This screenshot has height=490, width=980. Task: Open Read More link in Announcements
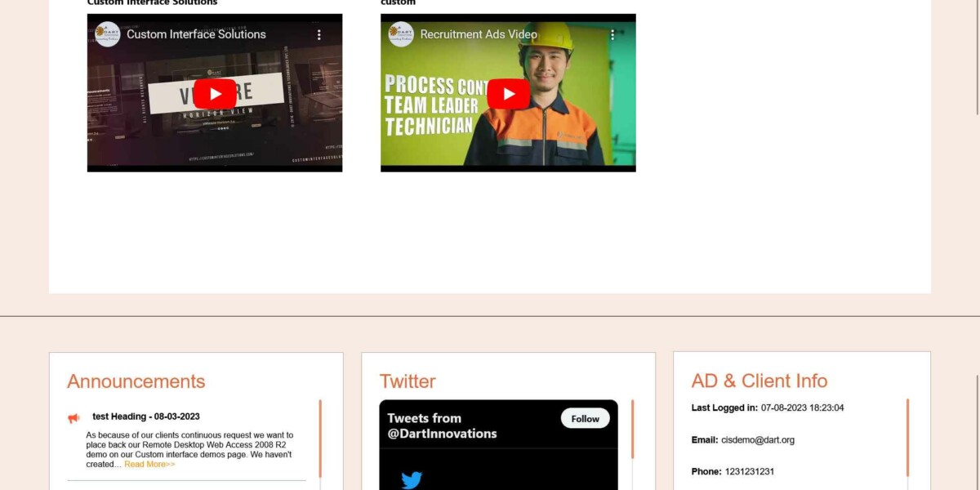pos(149,464)
